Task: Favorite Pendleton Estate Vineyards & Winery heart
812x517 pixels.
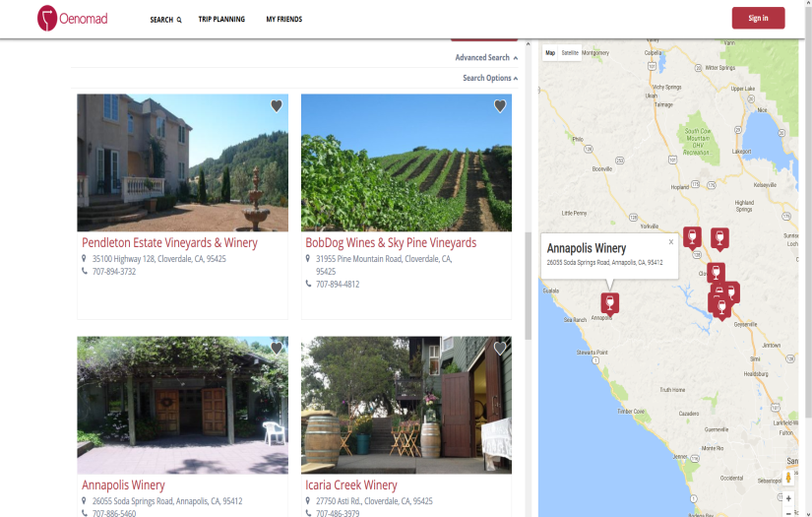Action: (277, 106)
